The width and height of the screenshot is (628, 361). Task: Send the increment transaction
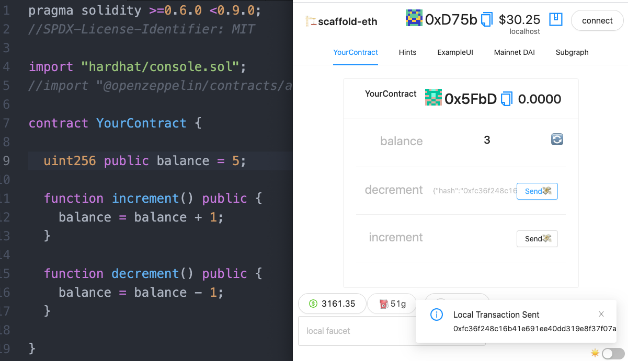click(537, 238)
